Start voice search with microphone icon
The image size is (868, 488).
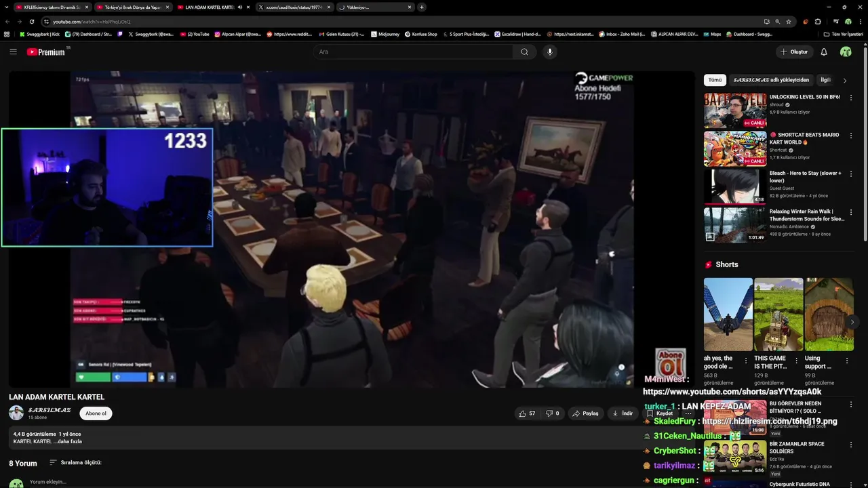point(550,52)
